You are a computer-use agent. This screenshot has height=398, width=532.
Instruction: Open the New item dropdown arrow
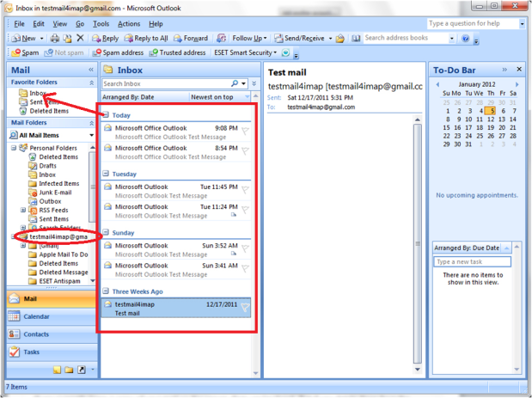[x=42, y=39]
